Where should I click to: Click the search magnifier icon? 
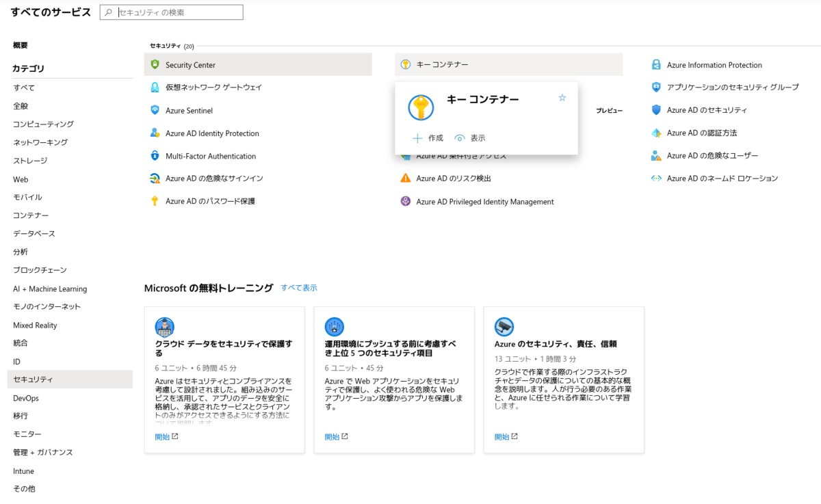pos(109,12)
